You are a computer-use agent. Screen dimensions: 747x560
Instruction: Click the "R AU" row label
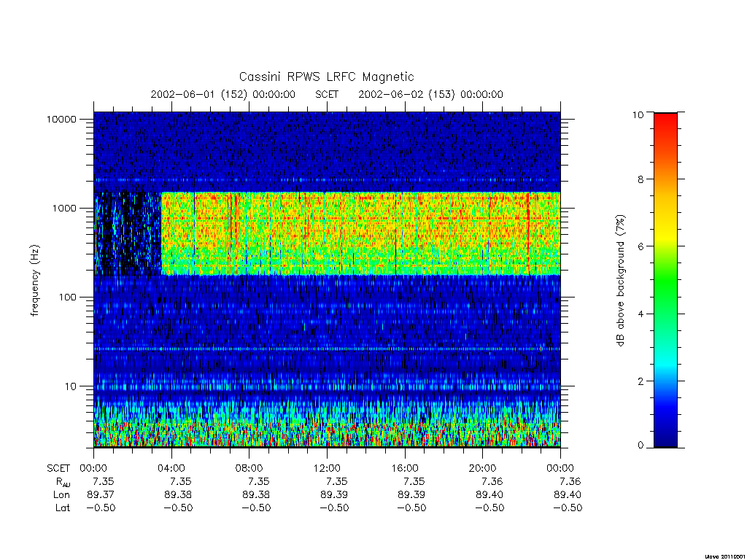click(x=63, y=482)
